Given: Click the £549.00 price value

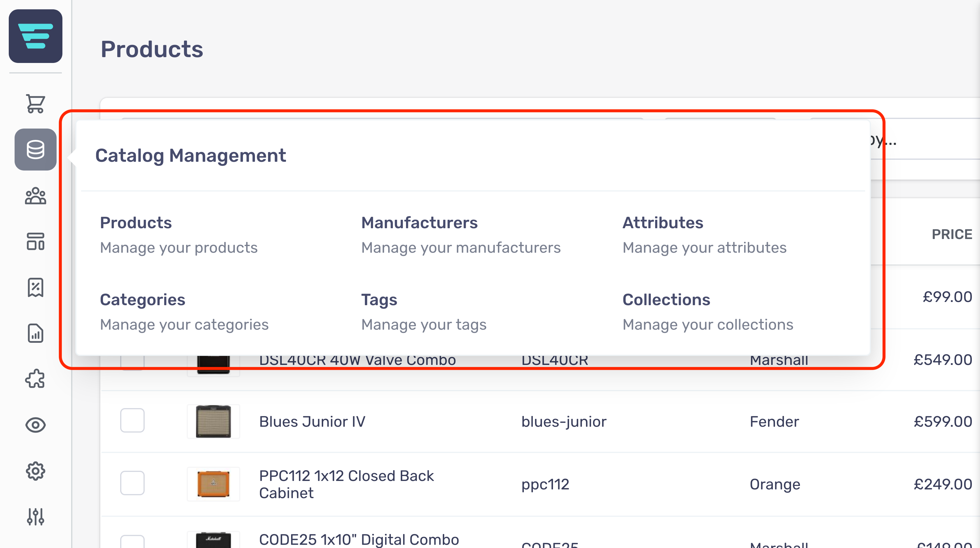Looking at the screenshot, I should [x=943, y=360].
